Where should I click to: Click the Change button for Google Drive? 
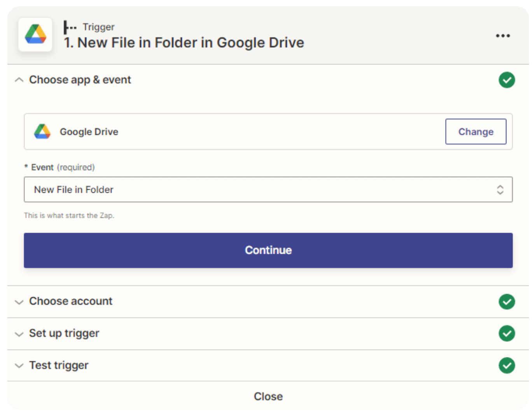476,132
